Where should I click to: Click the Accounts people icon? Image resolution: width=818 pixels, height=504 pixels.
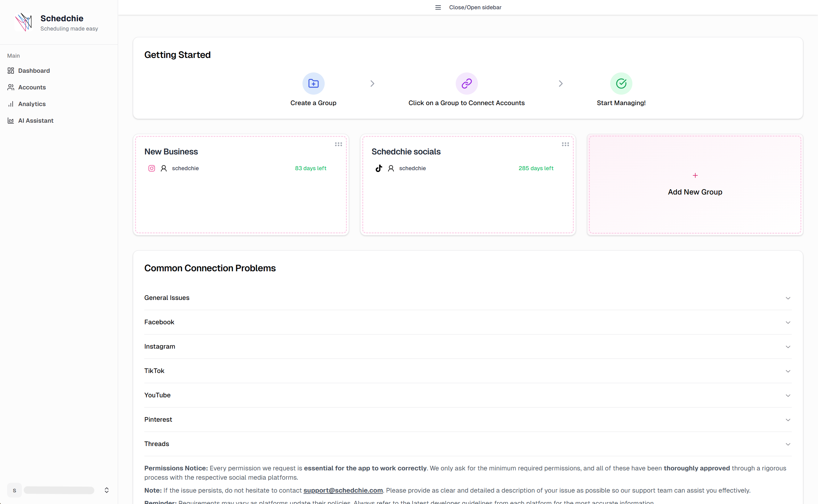tap(11, 87)
